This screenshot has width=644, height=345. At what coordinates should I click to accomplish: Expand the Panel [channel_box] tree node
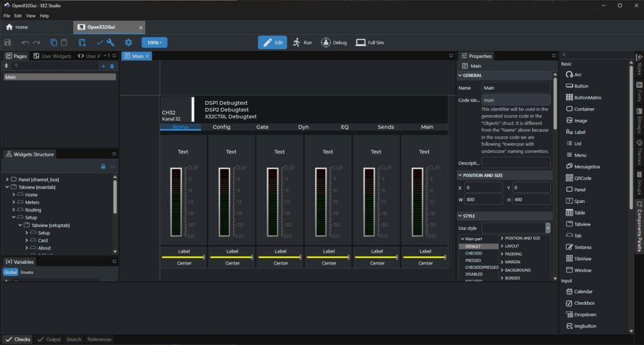6,180
